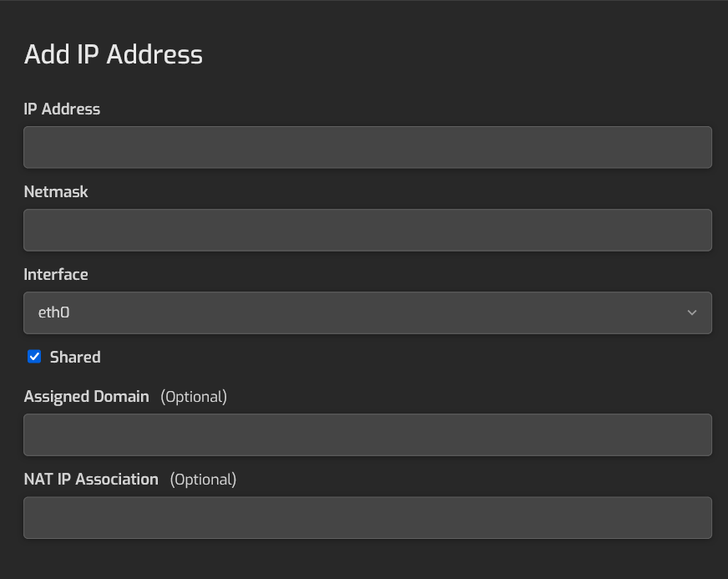Click the chevron arrow in Interface selector
This screenshot has height=579, width=728.
[x=691, y=312]
